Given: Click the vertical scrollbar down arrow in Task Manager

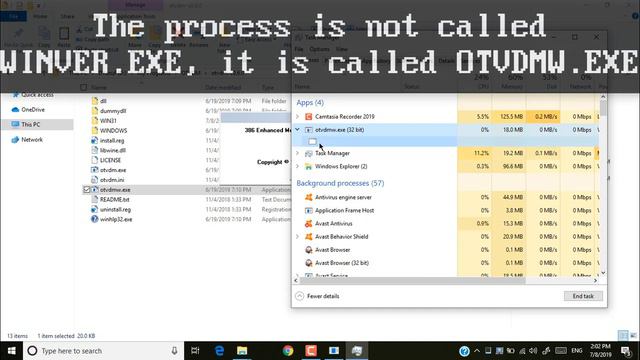Looking at the screenshot, I should tap(603, 273).
